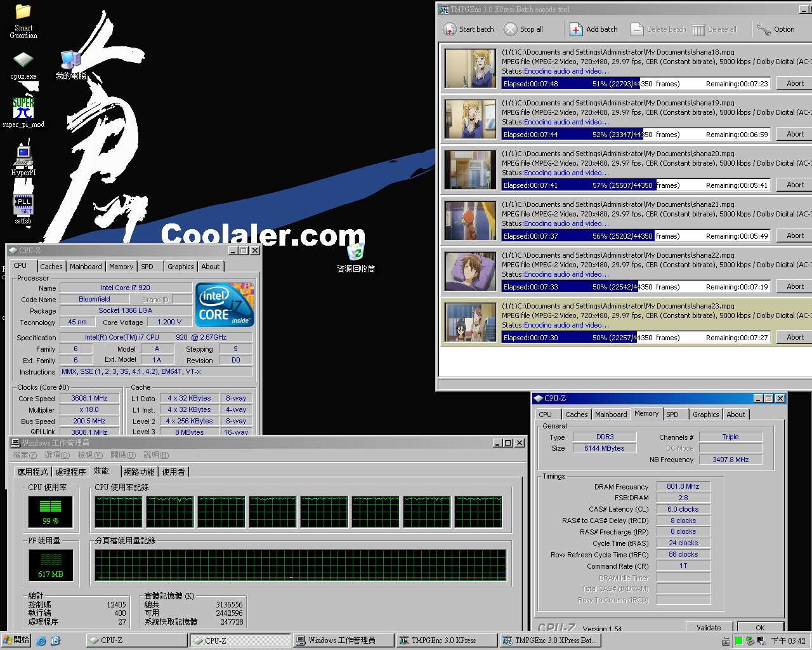This screenshot has height=650, width=812.
Task: Abort the shana23.mpg encoding job
Action: click(x=795, y=337)
